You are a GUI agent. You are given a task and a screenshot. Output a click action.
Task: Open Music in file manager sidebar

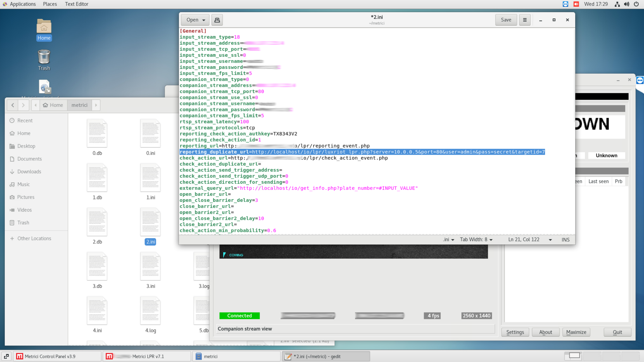[x=23, y=184]
